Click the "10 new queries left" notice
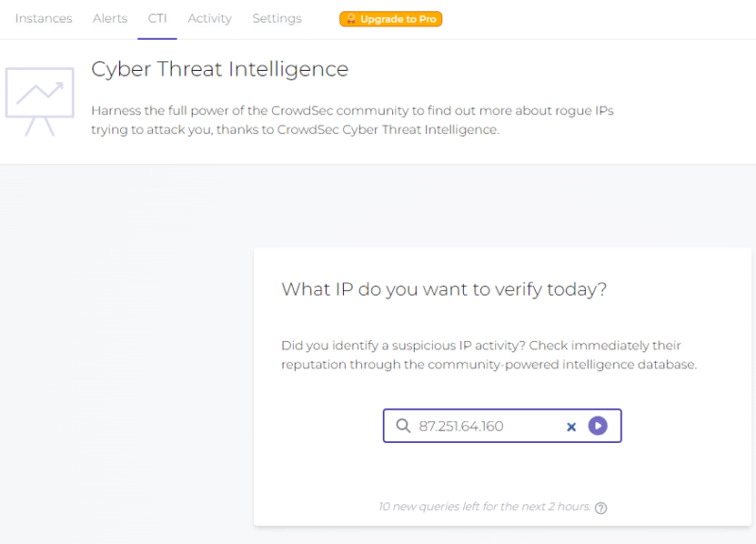Viewport: 756px width, 544px height. 484,507
